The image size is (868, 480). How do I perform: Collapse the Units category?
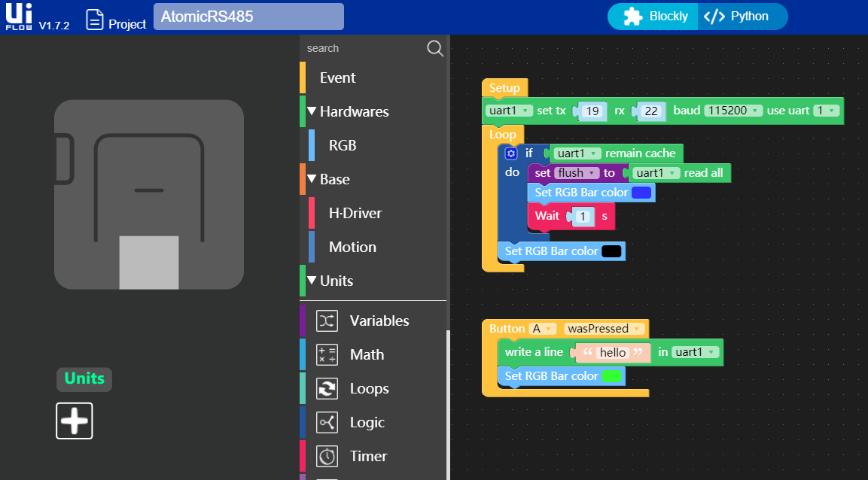312,281
